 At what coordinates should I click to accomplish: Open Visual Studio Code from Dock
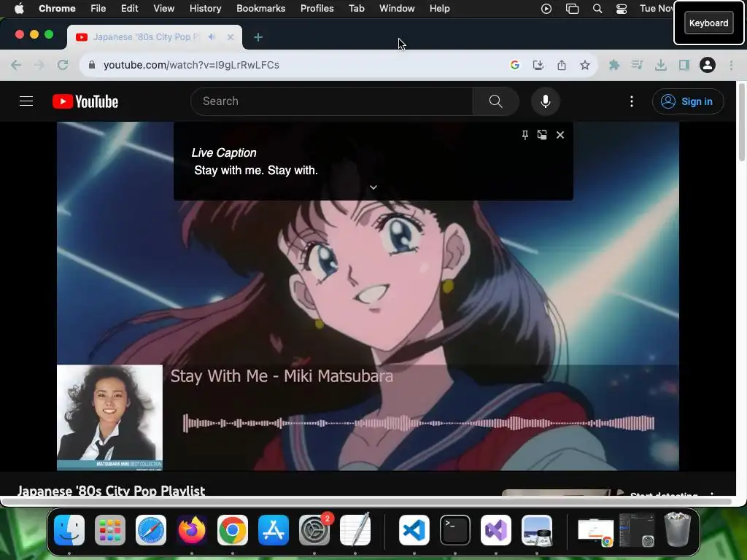click(x=414, y=529)
